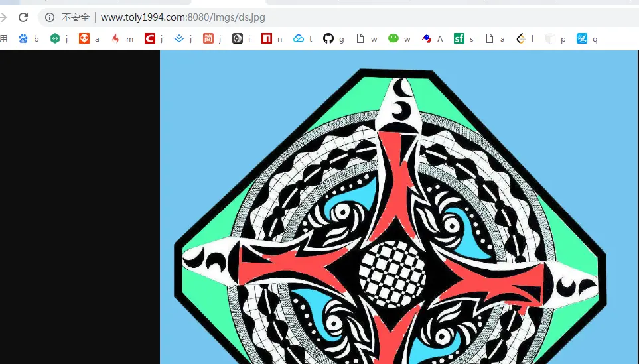This screenshot has width=639, height=364.
Task: Open the SegmentFault sf bookmark
Action: tap(464, 38)
